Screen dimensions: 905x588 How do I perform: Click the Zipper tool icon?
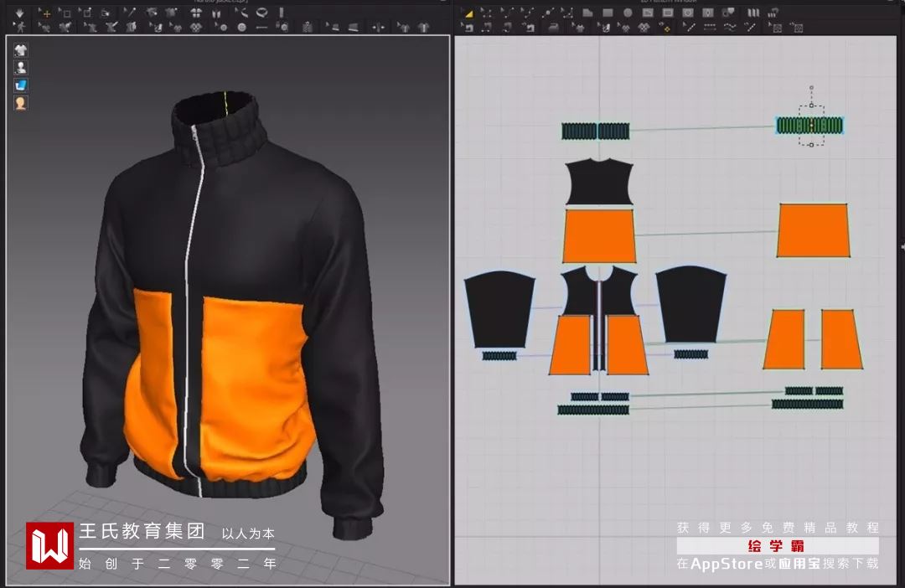pyautogui.click(x=308, y=27)
